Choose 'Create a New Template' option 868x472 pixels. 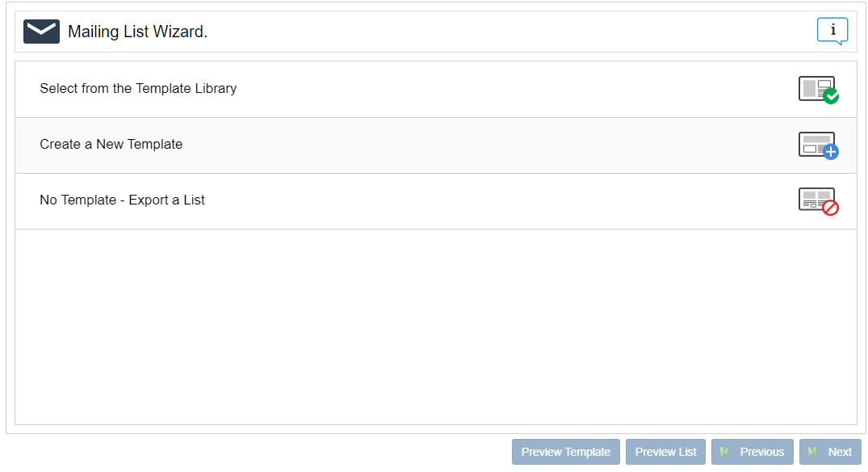(111, 145)
